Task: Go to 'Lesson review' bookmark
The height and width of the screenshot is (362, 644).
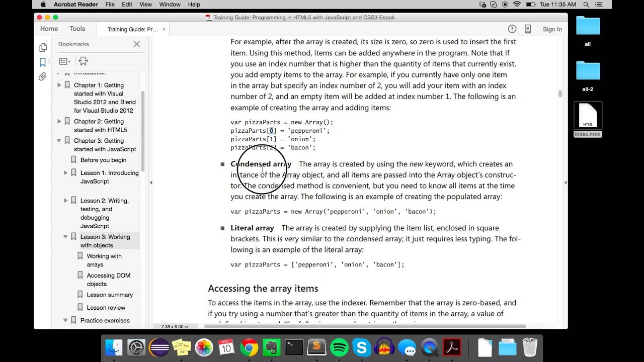Action: [106, 307]
